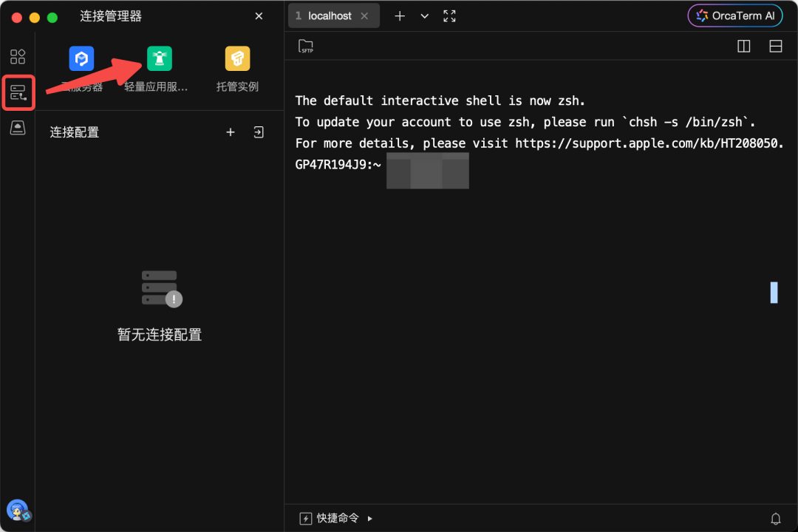This screenshot has width=798, height=532.
Task: Click the user avatar at bottom left
Action: tap(18, 510)
